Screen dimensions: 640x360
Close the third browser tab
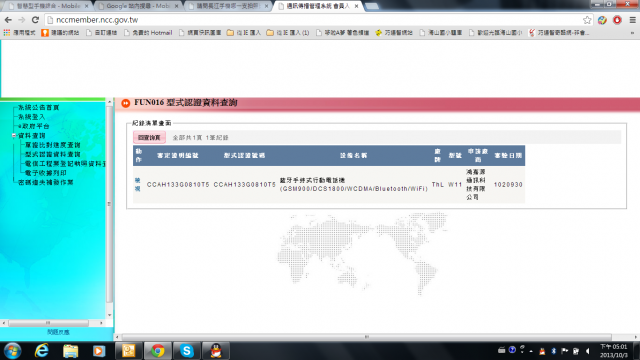coord(267,6)
